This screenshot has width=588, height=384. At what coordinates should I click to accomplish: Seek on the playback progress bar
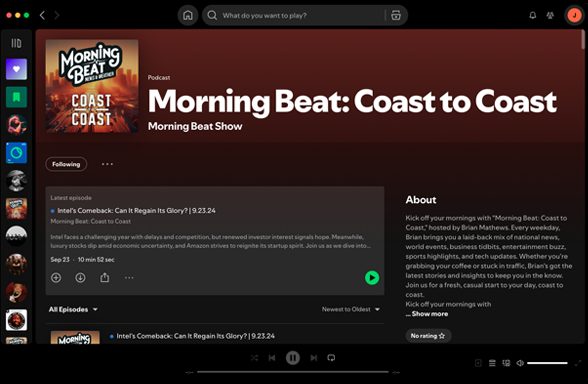pos(293,372)
